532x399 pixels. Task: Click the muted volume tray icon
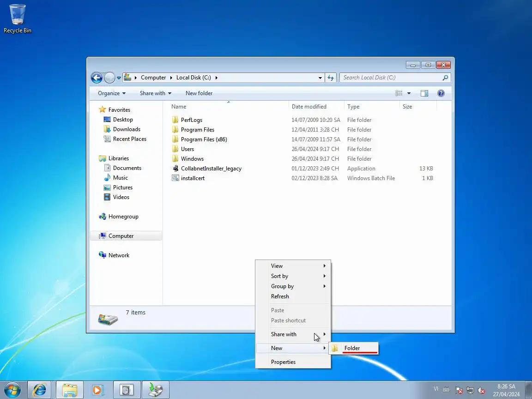pos(481,391)
